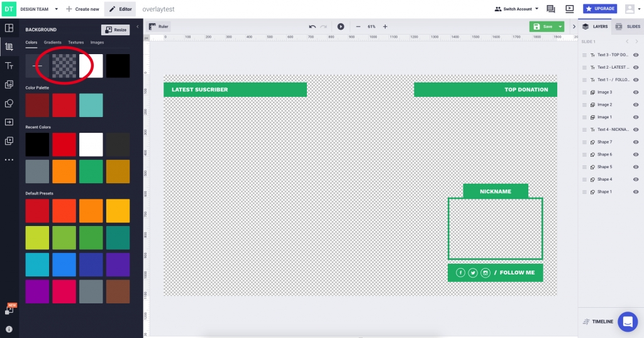Screen dimensions: 644x338
Task: Open the Switch Account dropdown
Action: coord(516,9)
